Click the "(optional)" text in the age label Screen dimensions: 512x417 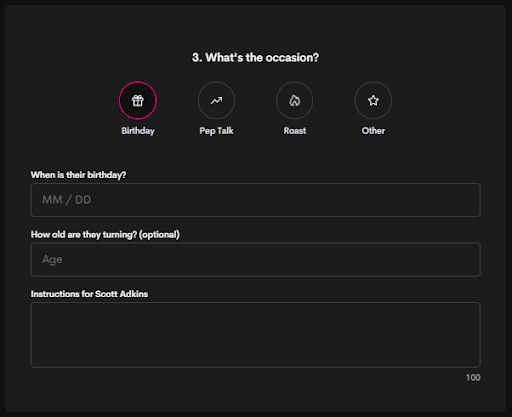(159, 235)
